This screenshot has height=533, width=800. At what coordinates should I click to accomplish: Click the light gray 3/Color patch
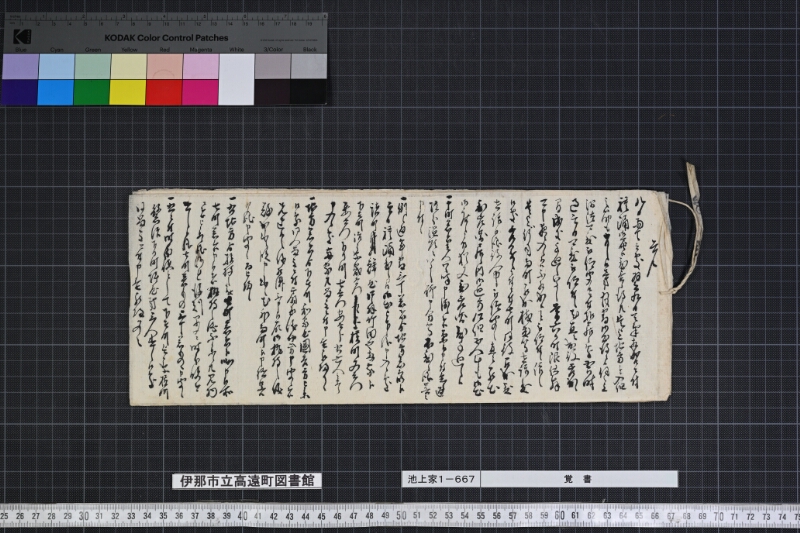point(272,66)
